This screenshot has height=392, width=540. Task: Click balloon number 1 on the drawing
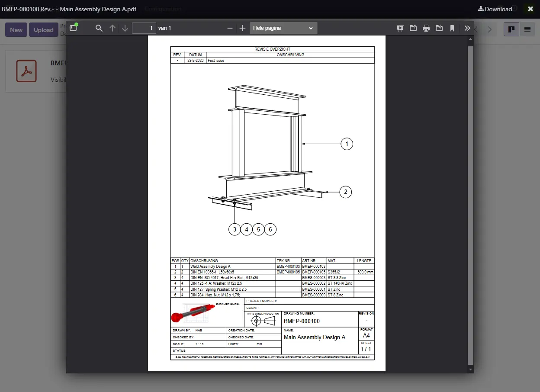pos(347,144)
